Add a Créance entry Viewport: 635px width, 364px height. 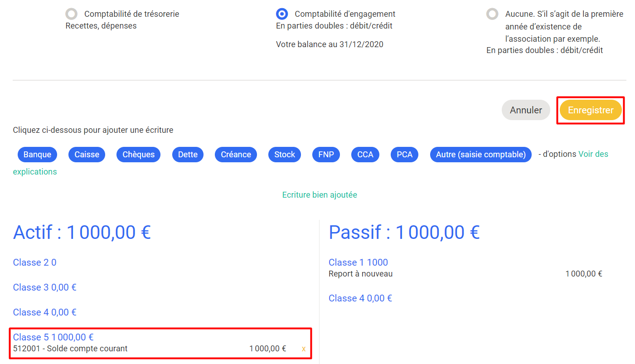click(x=236, y=155)
